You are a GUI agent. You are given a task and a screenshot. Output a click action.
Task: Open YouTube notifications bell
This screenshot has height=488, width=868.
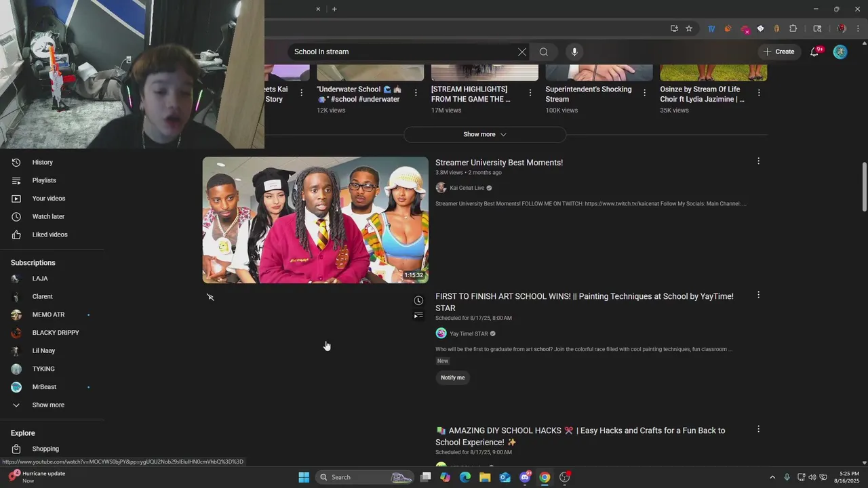815,52
